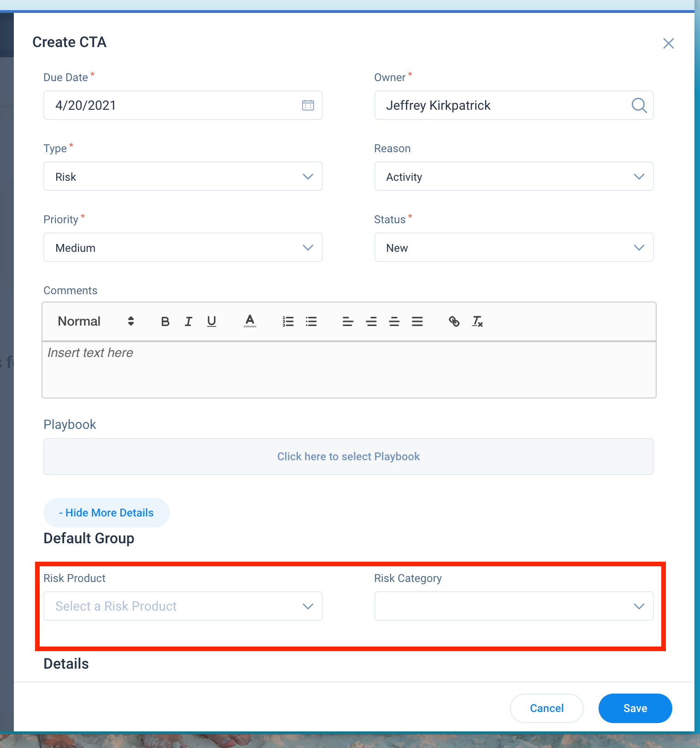Click into the Comments text area

click(x=349, y=370)
